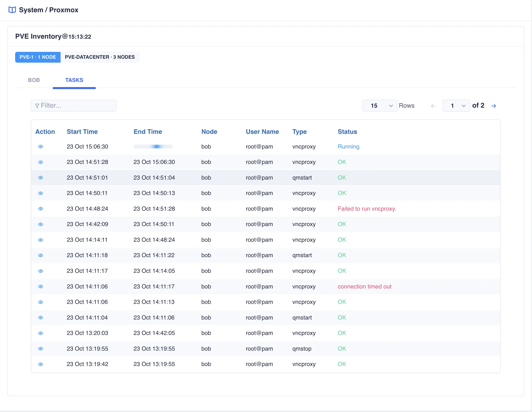The height and width of the screenshot is (412, 532).
Task: Open the page number dropdown
Action: pyautogui.click(x=456, y=106)
